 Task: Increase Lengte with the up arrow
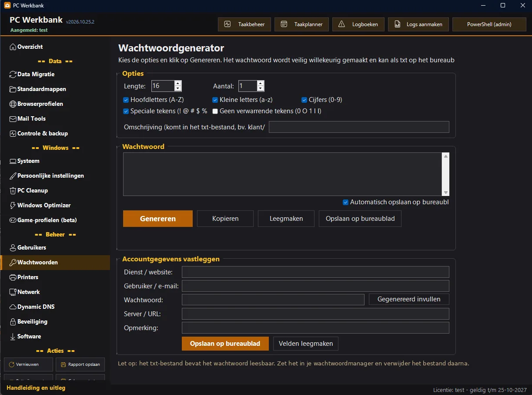coord(178,83)
